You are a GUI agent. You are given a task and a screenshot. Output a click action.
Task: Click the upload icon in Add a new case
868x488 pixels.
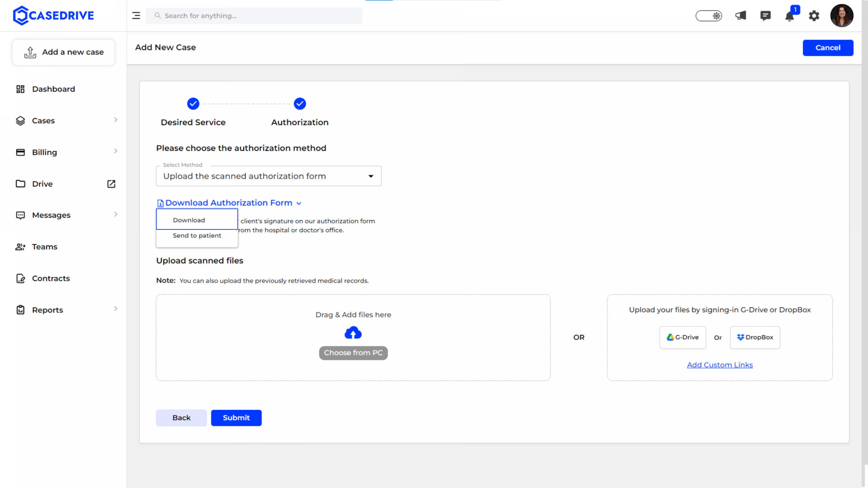point(30,52)
